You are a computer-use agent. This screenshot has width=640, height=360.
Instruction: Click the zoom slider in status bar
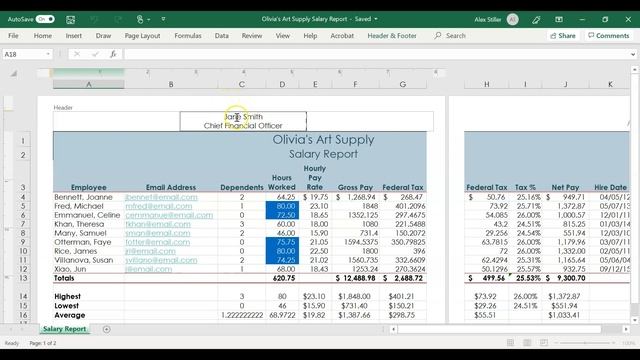[584, 343]
